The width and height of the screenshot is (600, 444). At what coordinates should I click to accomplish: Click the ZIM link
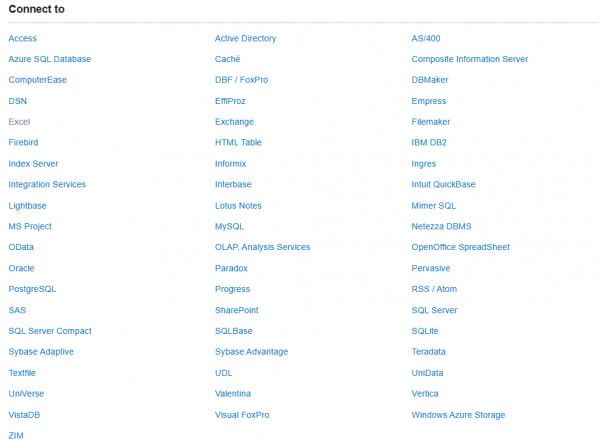point(16,436)
